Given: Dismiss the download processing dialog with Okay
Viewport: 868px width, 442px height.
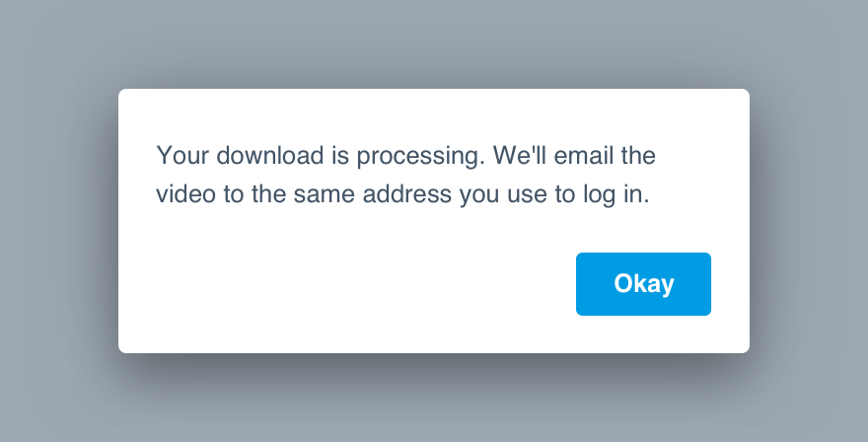Looking at the screenshot, I should click(x=643, y=284).
